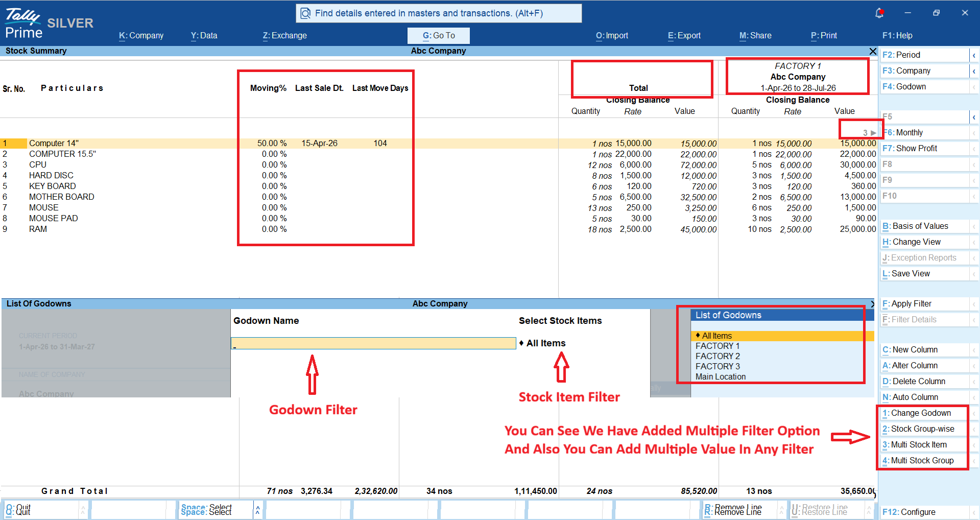Click the R: Remove Line button
Screen dimensions: 980x520
coord(739,510)
